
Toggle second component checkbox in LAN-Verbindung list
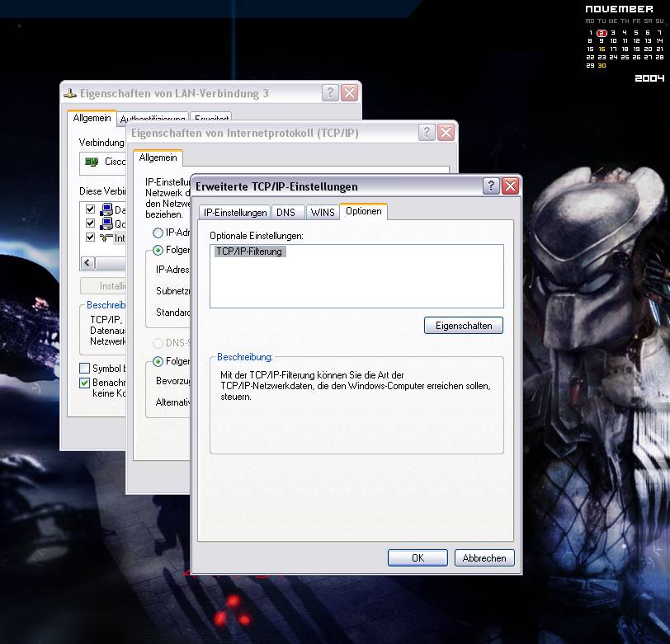[x=90, y=223]
